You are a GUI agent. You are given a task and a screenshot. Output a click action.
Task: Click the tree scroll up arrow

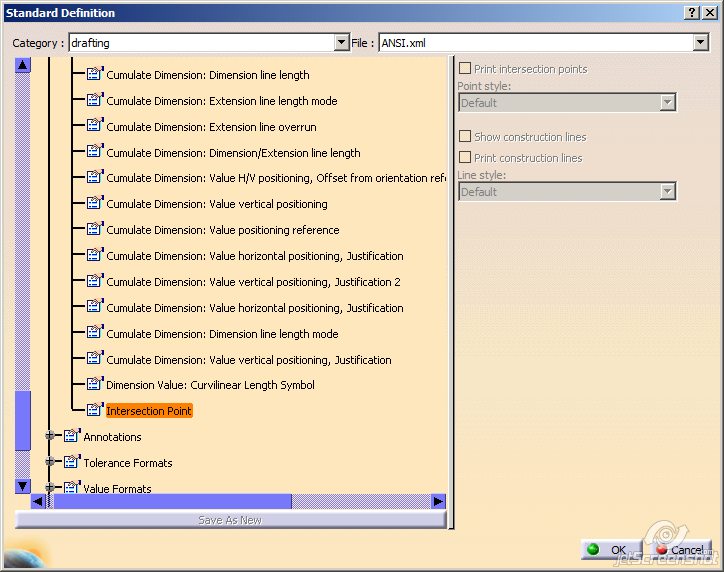pyautogui.click(x=22, y=65)
